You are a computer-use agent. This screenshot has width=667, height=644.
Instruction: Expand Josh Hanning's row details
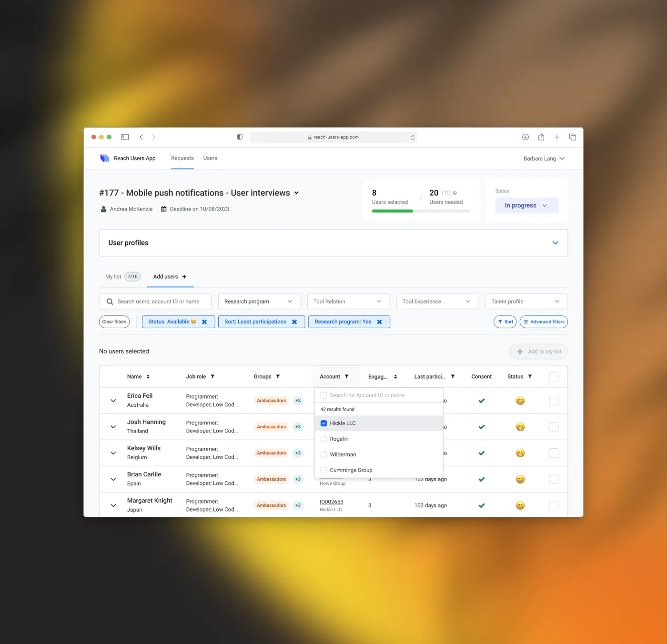coord(113,427)
